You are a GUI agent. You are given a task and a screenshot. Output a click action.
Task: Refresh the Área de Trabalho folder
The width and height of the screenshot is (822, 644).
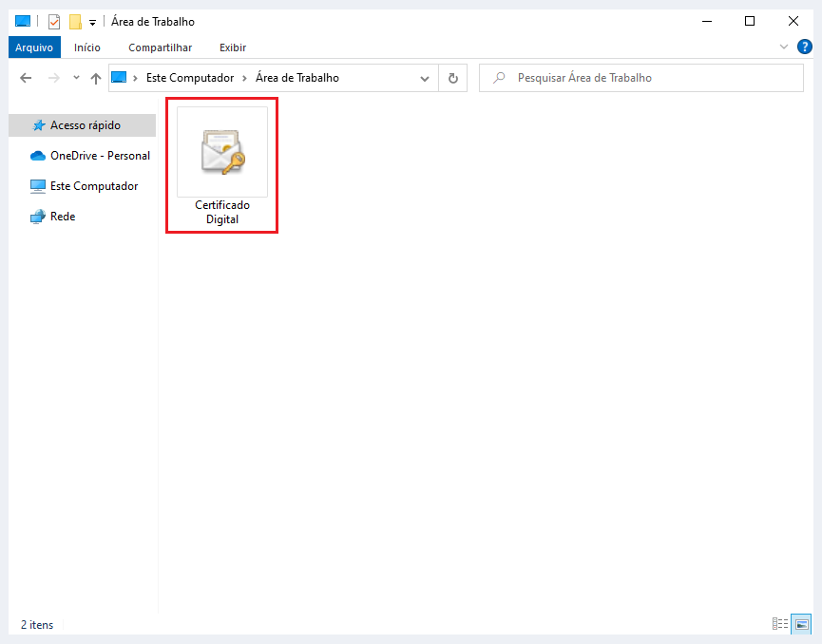pos(453,78)
